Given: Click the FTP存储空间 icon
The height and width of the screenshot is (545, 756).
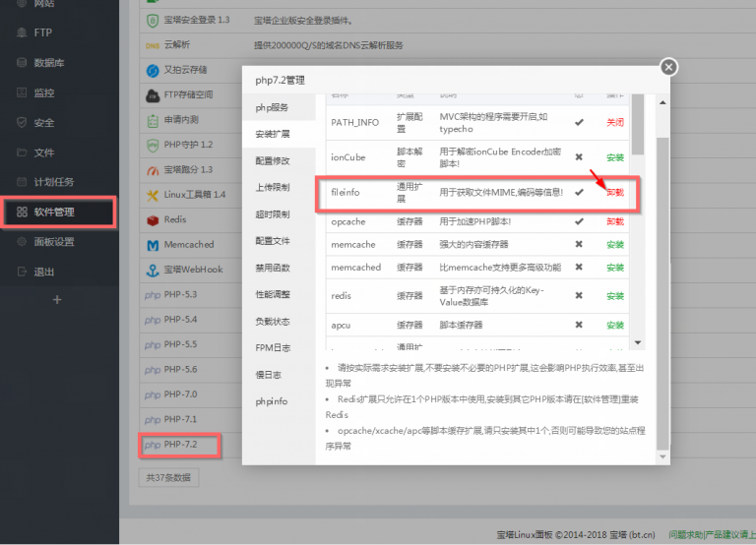Looking at the screenshot, I should click(x=153, y=95).
